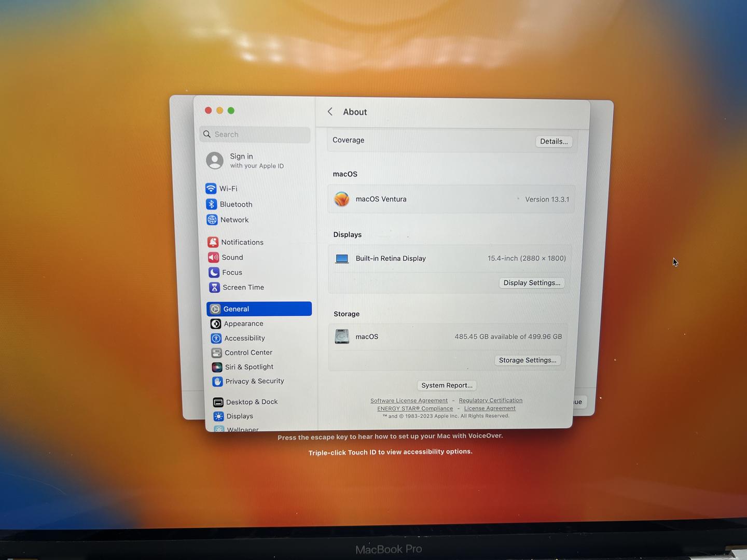
Task: Open Software License Agreement link
Action: tap(409, 401)
